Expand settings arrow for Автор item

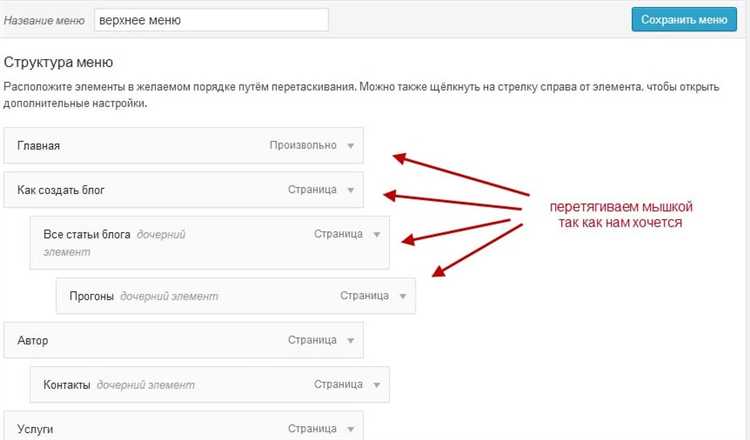point(351,341)
